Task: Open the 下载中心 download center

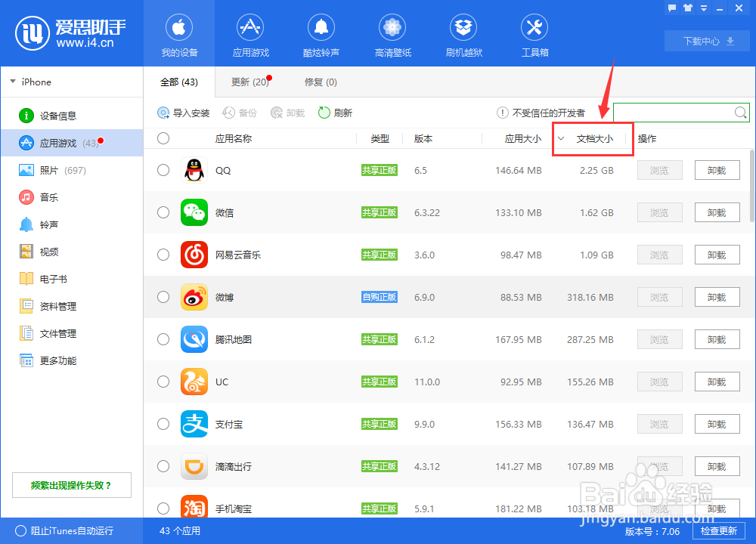Action: pyautogui.click(x=708, y=42)
